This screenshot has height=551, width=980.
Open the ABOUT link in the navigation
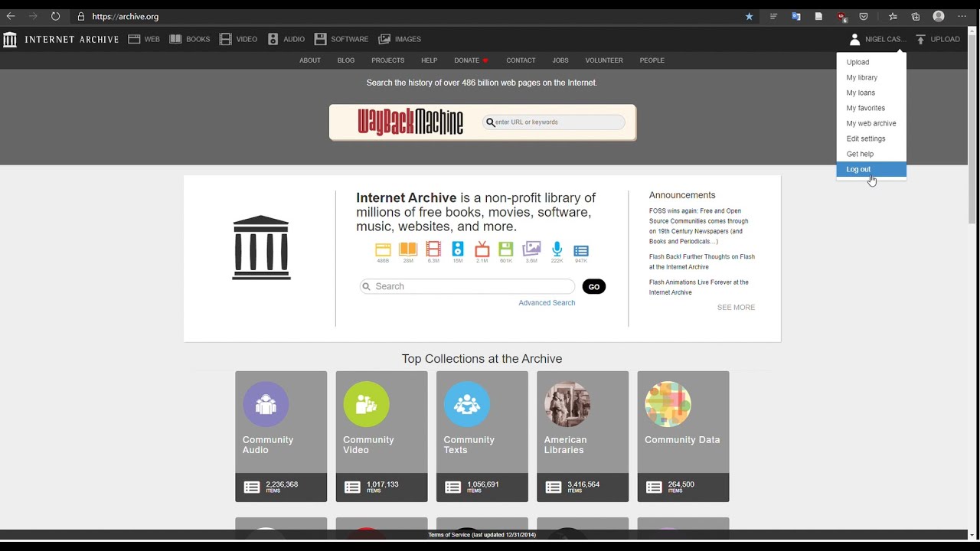310,60
